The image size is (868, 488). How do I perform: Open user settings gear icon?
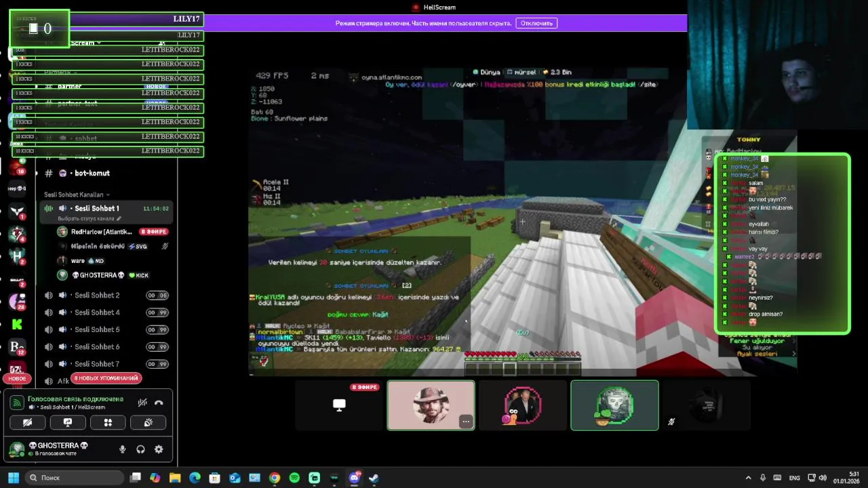coord(159,449)
